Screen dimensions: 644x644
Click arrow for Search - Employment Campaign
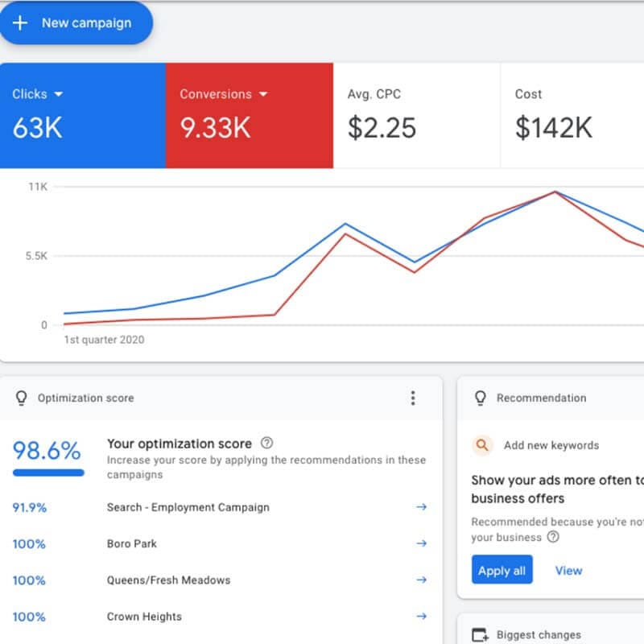coord(420,507)
